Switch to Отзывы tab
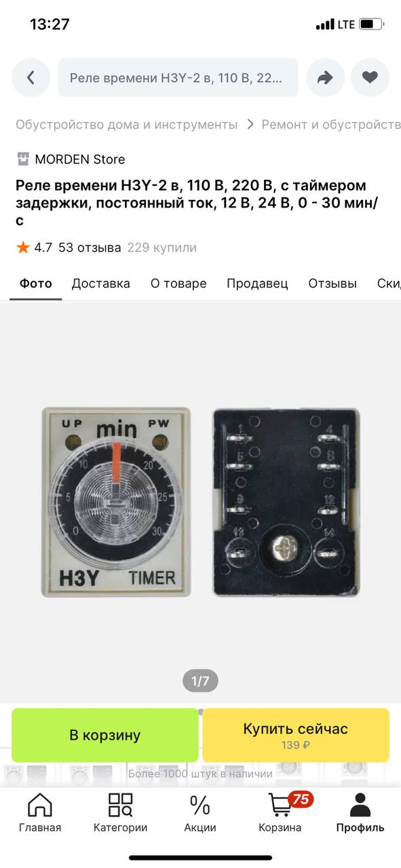Viewport: 401px width, 868px height. 332,283
